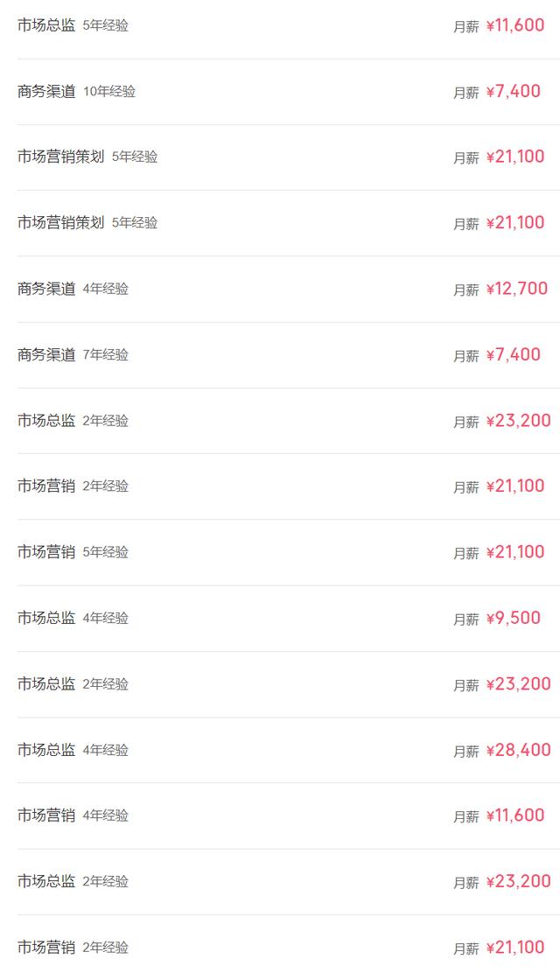Click the ¥12,700 monthly salary amount
560x973 pixels.
(x=516, y=289)
